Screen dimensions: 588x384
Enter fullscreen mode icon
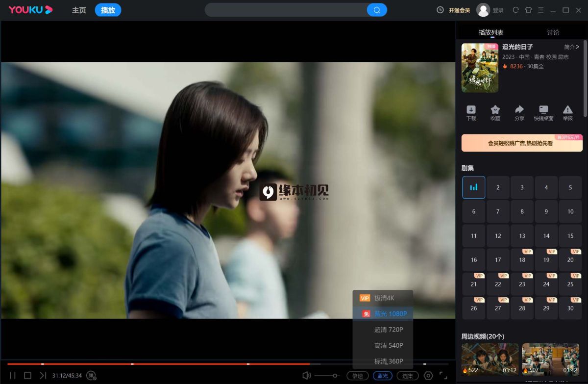pyautogui.click(x=443, y=376)
